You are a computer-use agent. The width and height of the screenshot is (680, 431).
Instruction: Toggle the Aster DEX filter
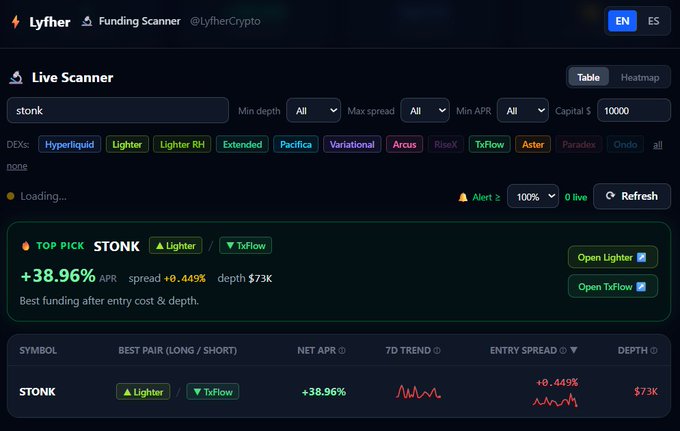pos(533,144)
